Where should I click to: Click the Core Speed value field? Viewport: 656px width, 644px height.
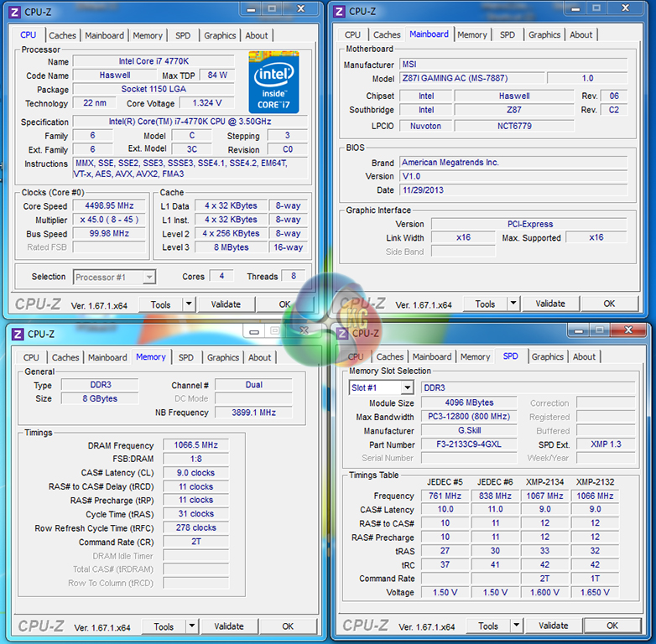coord(109,205)
